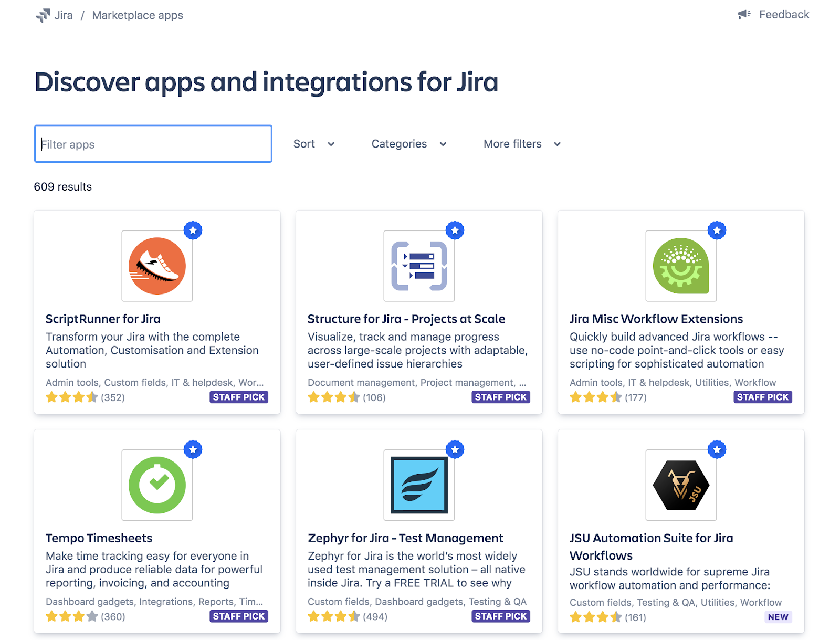Screen dimensions: 840x640
Task: Click the blue star badge on JSU Automation Suite
Action: click(x=717, y=449)
